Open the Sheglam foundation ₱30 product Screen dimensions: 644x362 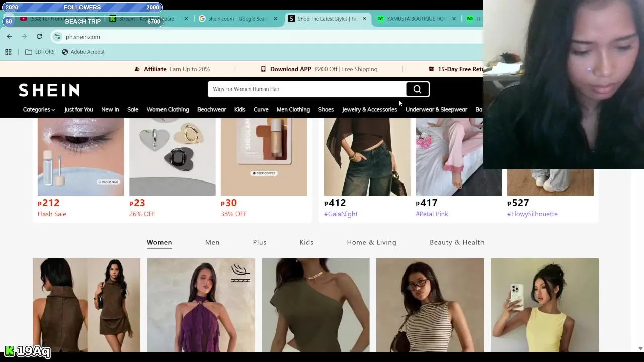264,156
